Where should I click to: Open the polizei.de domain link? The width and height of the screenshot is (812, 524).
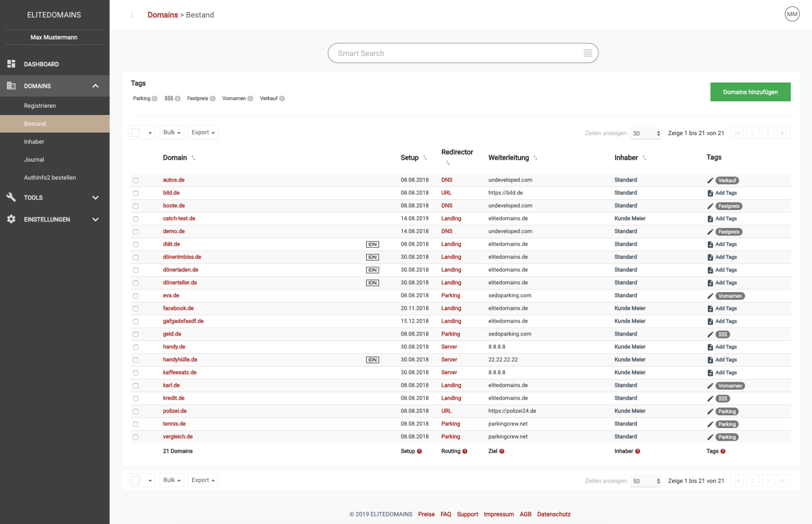tap(174, 411)
